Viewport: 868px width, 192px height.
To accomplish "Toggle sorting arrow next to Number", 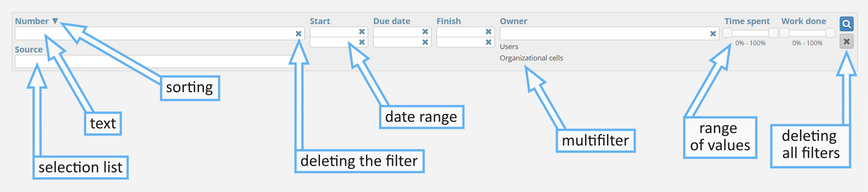I will (55, 21).
